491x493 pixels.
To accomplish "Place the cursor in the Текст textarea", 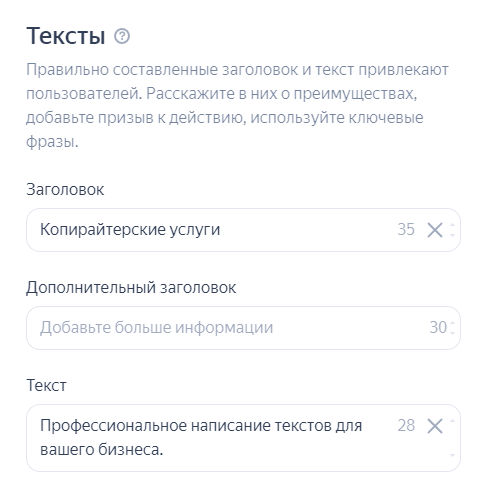I will (x=243, y=438).
